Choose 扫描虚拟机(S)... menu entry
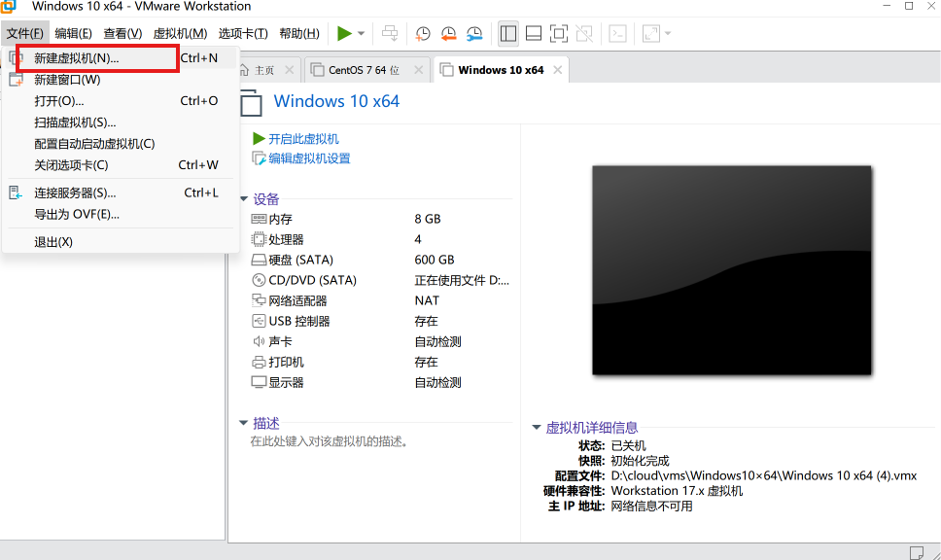This screenshot has height=560, width=941. click(x=120, y=122)
